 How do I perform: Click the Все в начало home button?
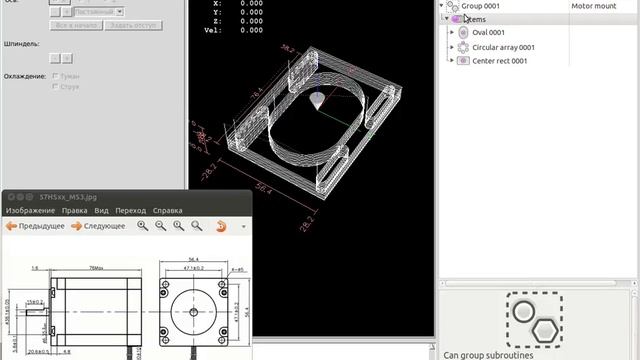tap(76, 25)
